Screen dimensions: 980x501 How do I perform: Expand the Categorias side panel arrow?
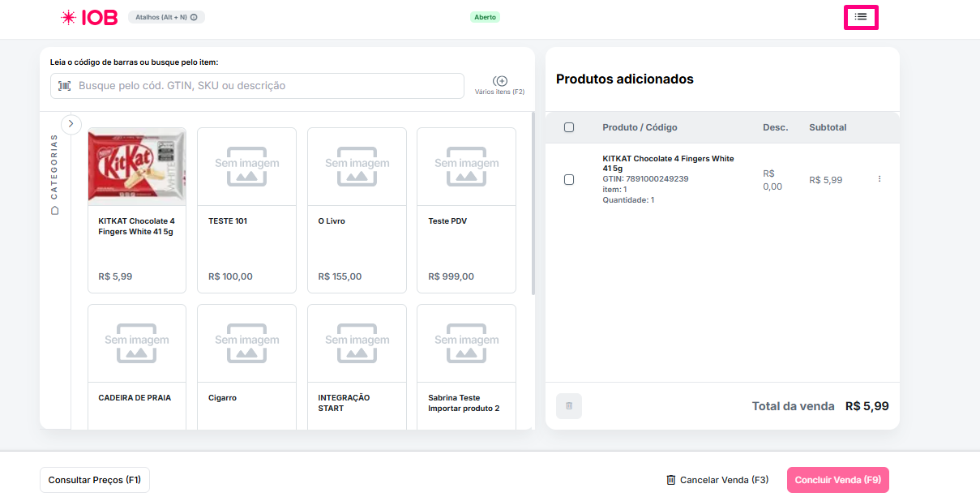pyautogui.click(x=71, y=124)
